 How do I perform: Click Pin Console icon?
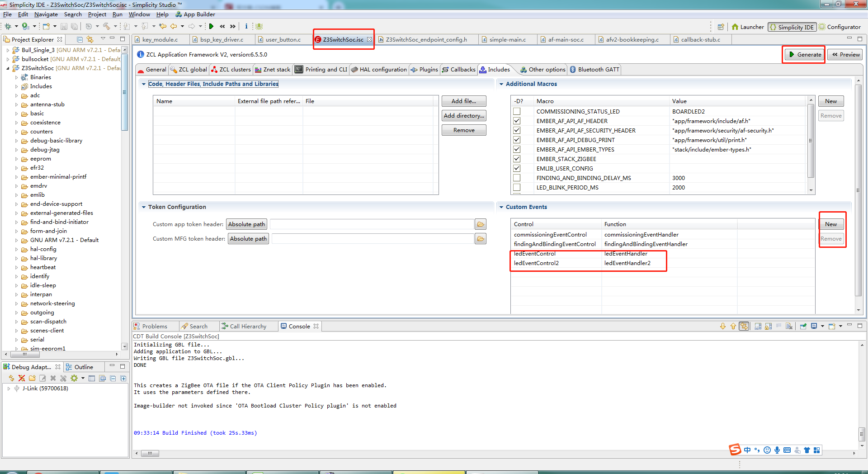(803, 326)
